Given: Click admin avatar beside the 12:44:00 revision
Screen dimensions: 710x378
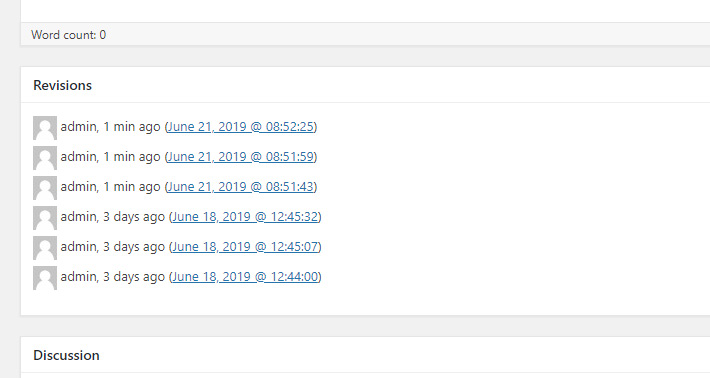Looking at the screenshot, I should 45,278.
